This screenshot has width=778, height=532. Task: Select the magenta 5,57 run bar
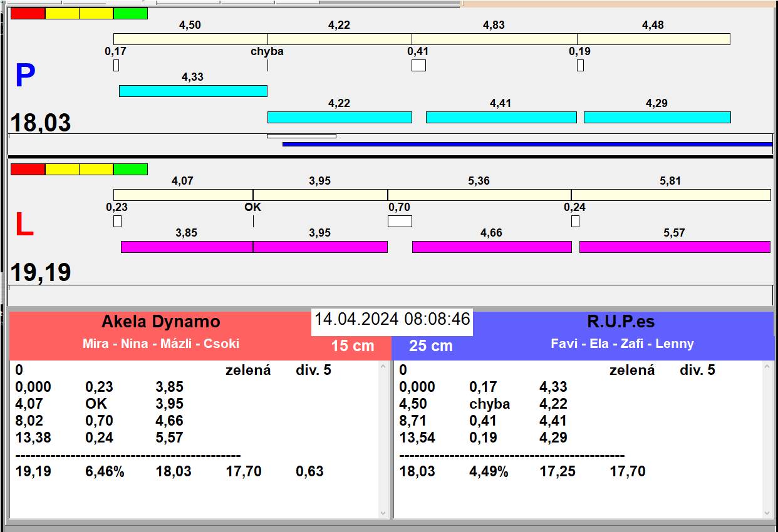pos(674,247)
